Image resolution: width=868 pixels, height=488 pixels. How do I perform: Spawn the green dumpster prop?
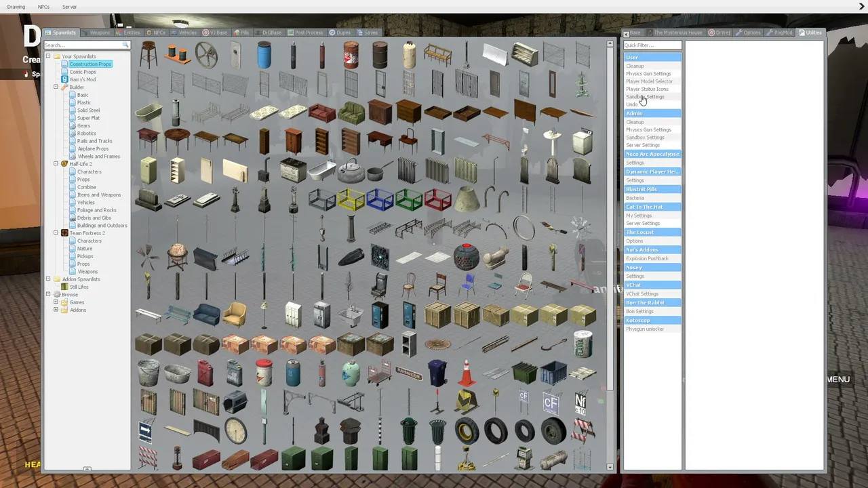pyautogui.click(x=524, y=372)
